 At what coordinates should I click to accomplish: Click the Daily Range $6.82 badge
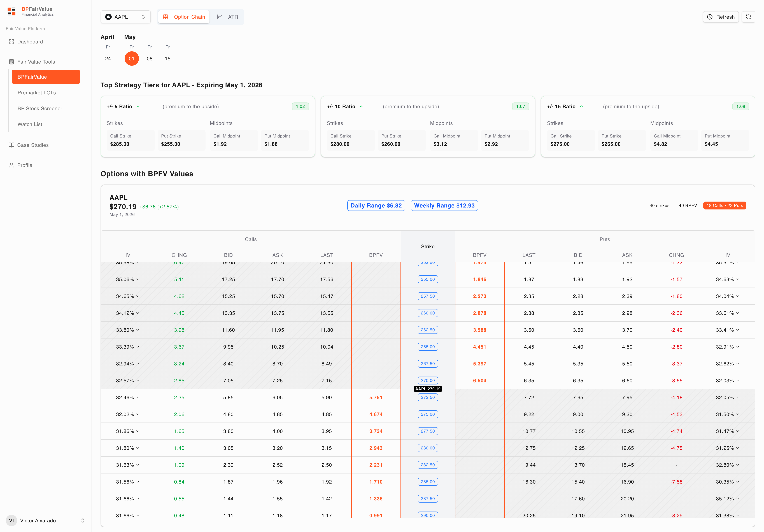point(376,206)
